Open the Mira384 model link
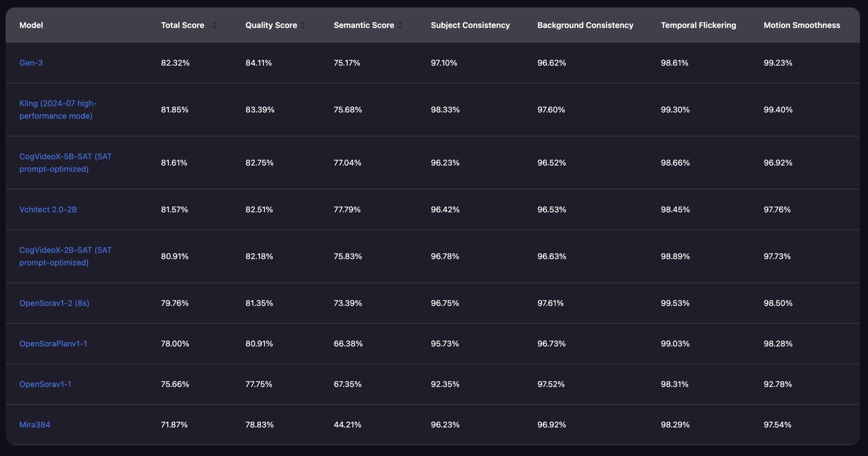The width and height of the screenshot is (868, 456). (35, 424)
